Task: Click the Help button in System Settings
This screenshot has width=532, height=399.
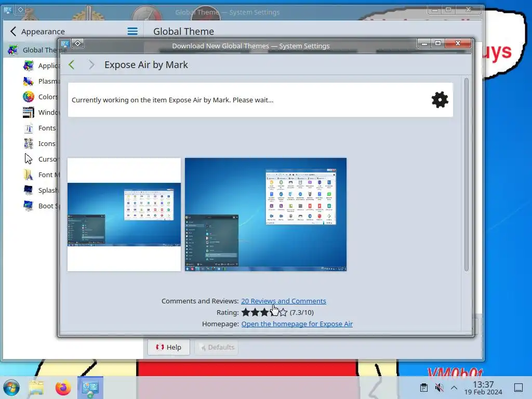Action: 169,347
